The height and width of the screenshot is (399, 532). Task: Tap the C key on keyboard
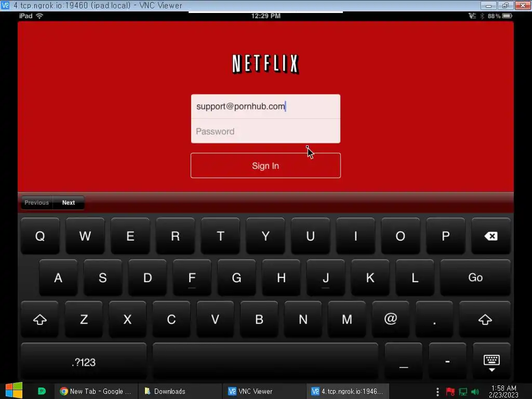[x=171, y=320]
